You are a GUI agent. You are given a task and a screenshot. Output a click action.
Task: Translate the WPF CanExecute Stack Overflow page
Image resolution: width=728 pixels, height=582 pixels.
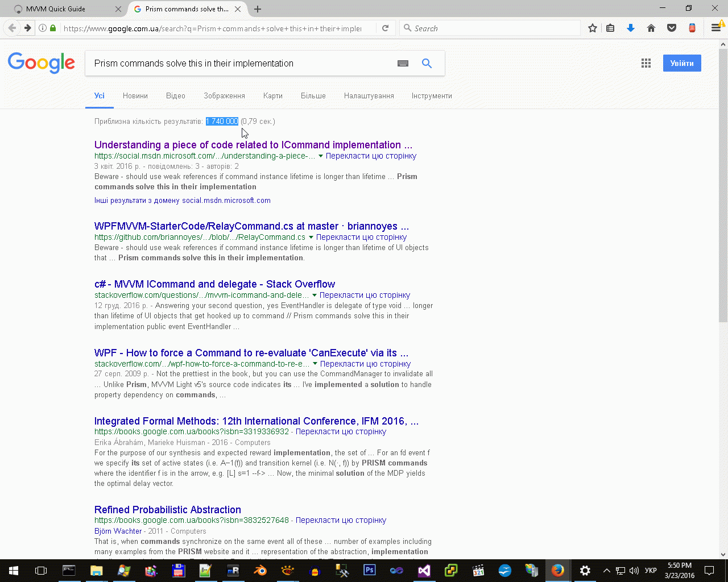[365, 364]
